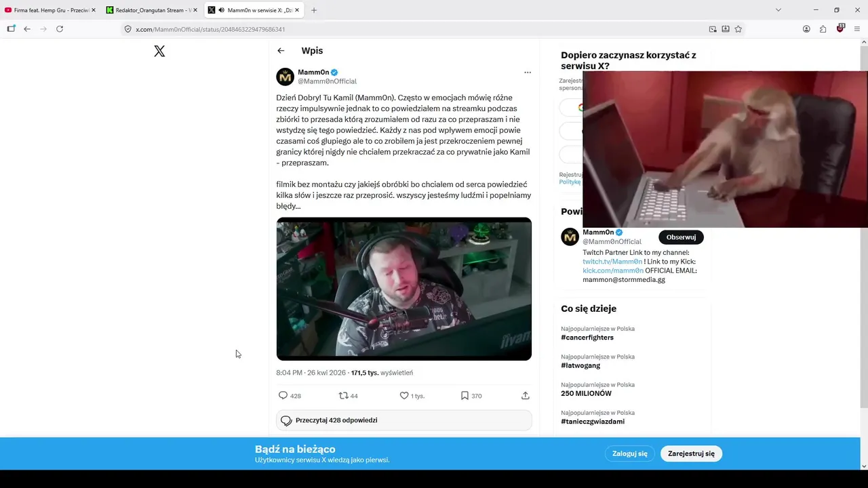Click the repost icon showing 44

pyautogui.click(x=343, y=396)
